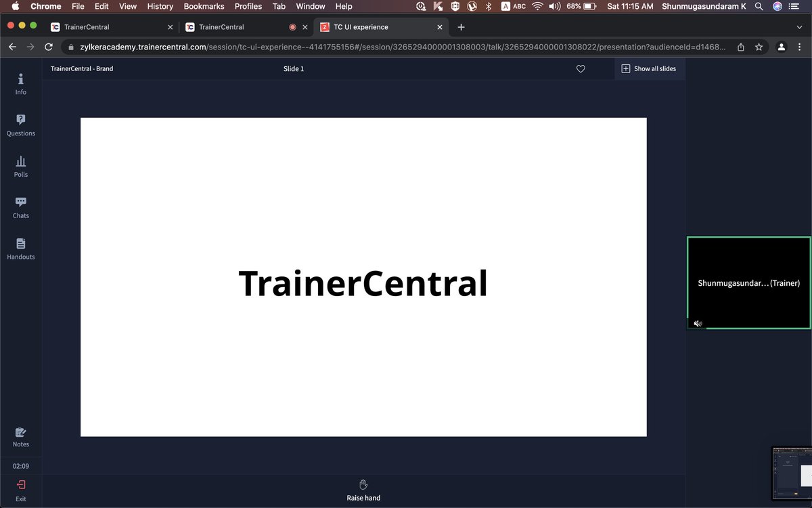Image resolution: width=812 pixels, height=508 pixels.
Task: Open Chrome profile icon
Action: [782, 47]
